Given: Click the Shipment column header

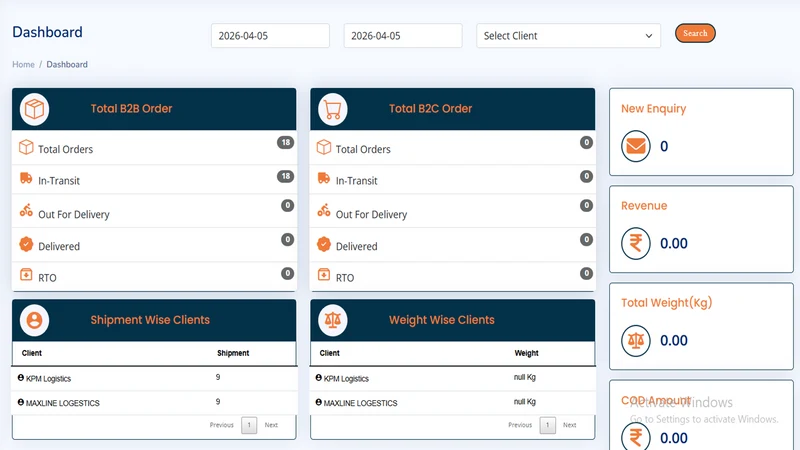Looking at the screenshot, I should click(233, 353).
